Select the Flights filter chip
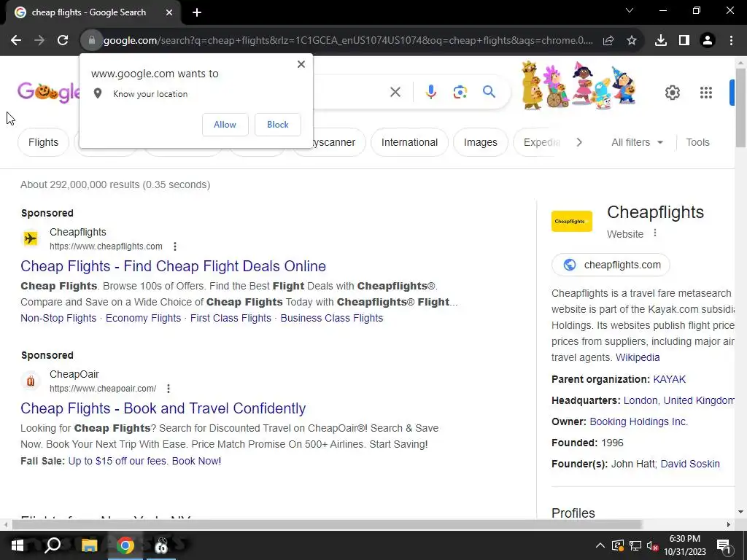The height and width of the screenshot is (560, 747). pos(43,142)
